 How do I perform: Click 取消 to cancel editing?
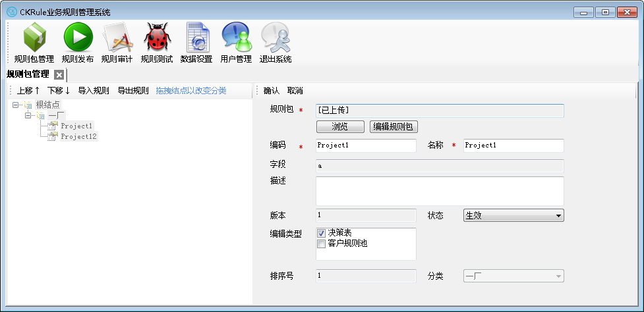click(x=295, y=91)
